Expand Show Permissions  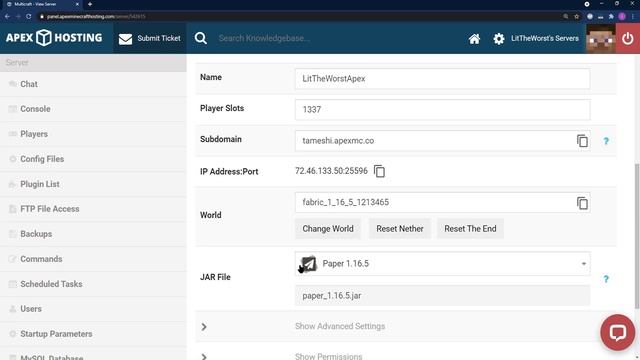coord(329,356)
